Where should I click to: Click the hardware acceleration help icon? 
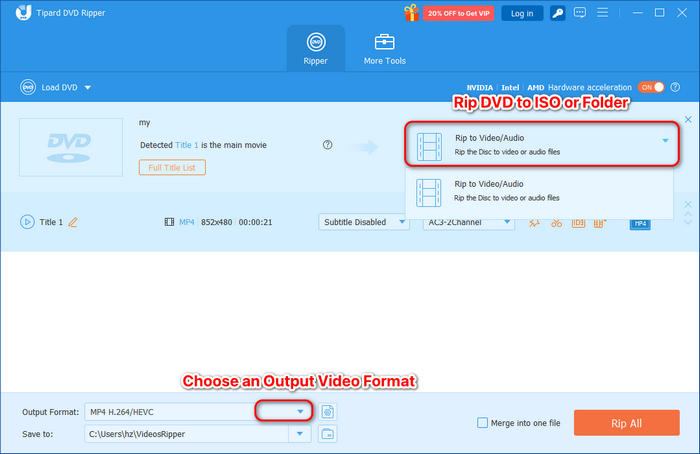(x=675, y=87)
